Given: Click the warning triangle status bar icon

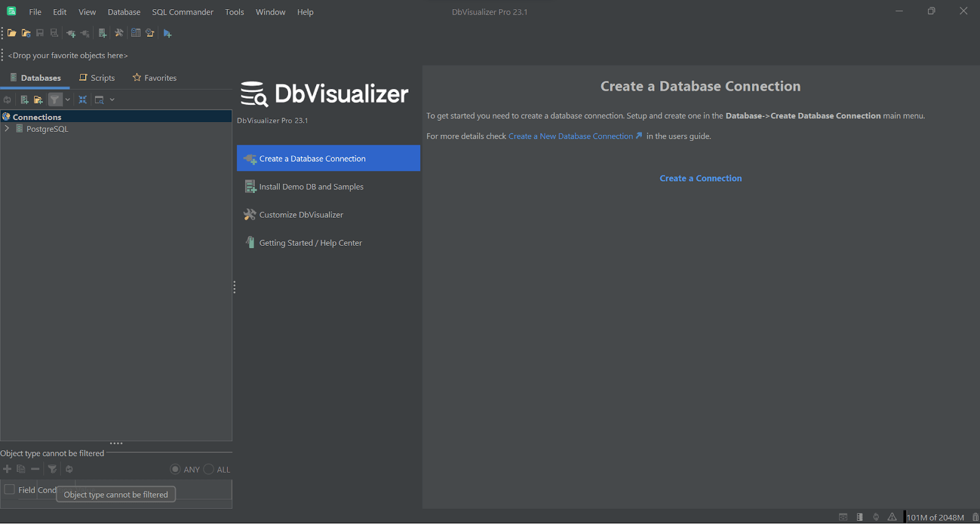Looking at the screenshot, I should [x=892, y=517].
